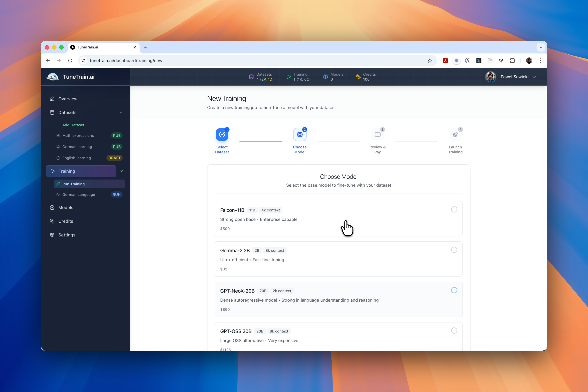This screenshot has height=392, width=588.
Task: Open the Datasets icon in the top navigation
Action: pyautogui.click(x=251, y=77)
